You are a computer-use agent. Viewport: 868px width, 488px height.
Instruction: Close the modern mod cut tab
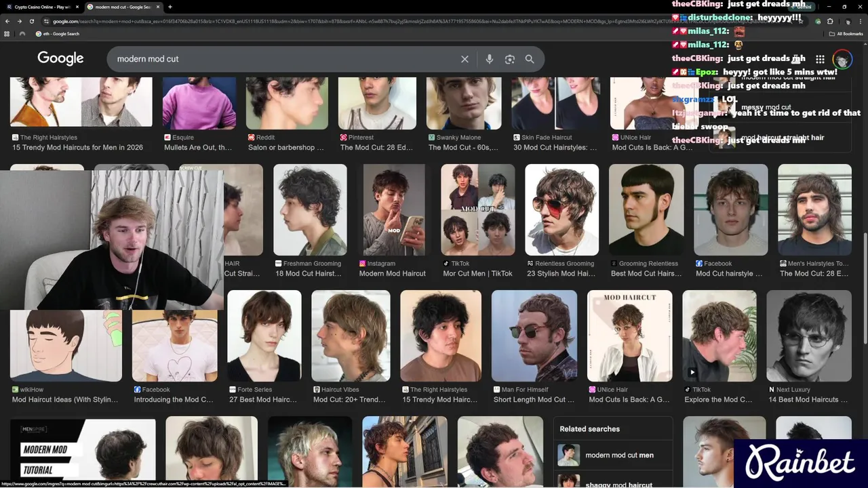(158, 7)
